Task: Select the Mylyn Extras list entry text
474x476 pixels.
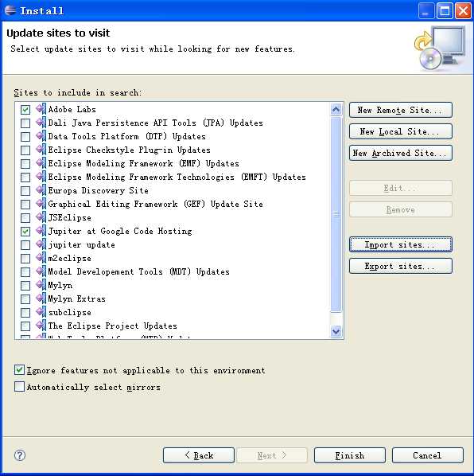Action: 76,298
